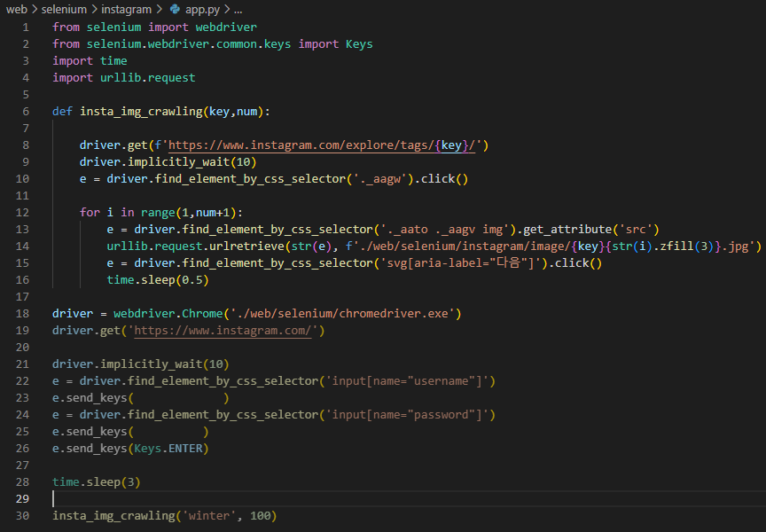Viewport: 766px width, 532px height.
Task: Click 'range(1,num+1)' in the for loop
Action: coord(189,213)
